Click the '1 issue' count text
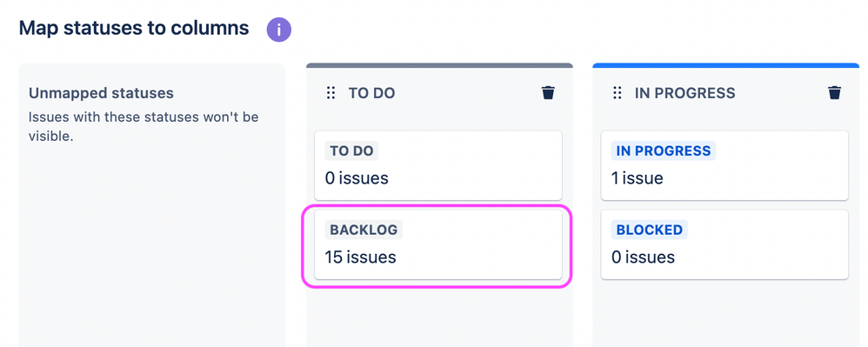868x347 pixels. click(x=638, y=178)
